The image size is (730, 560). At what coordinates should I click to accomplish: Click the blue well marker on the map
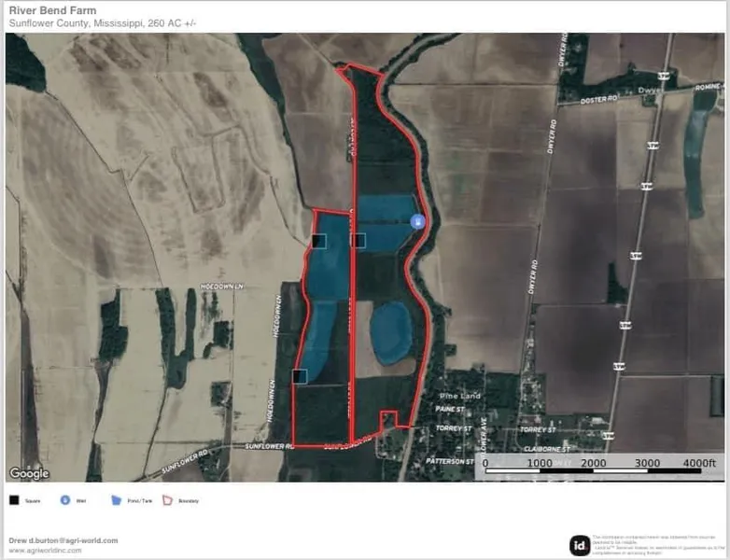coord(417,221)
